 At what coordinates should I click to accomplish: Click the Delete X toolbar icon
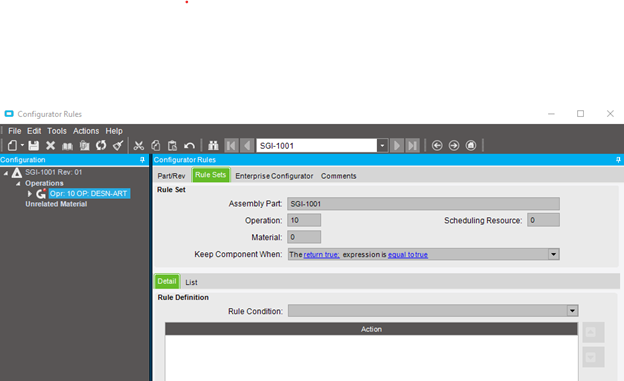(51, 146)
